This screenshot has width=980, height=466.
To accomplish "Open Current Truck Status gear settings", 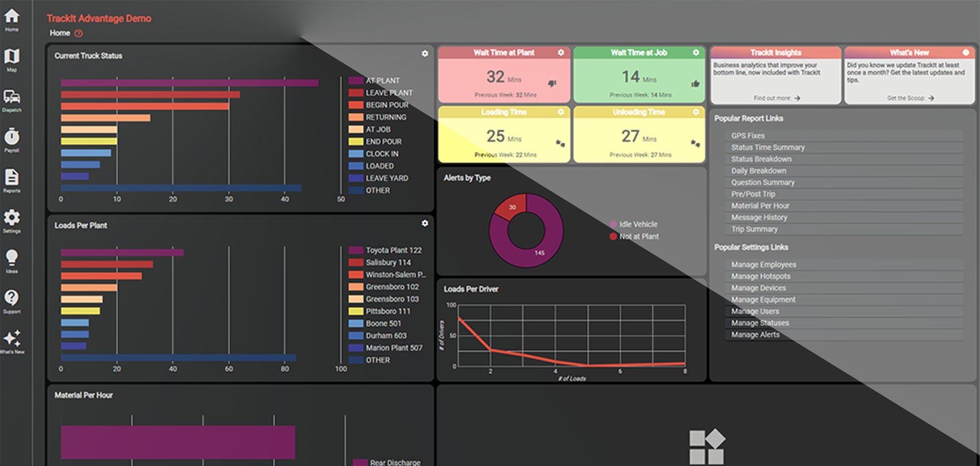I will (x=425, y=54).
